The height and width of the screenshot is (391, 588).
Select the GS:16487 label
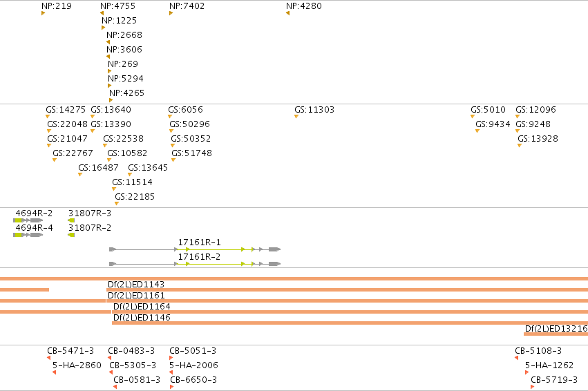pos(98,168)
